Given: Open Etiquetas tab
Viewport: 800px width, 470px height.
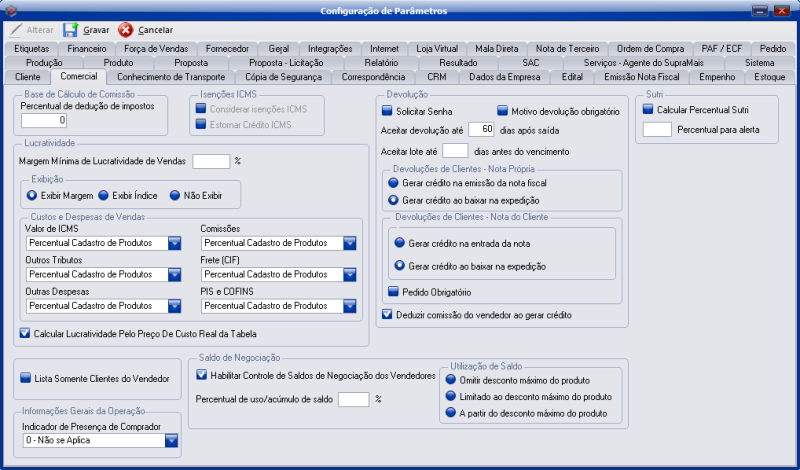Looking at the screenshot, I should point(32,49).
